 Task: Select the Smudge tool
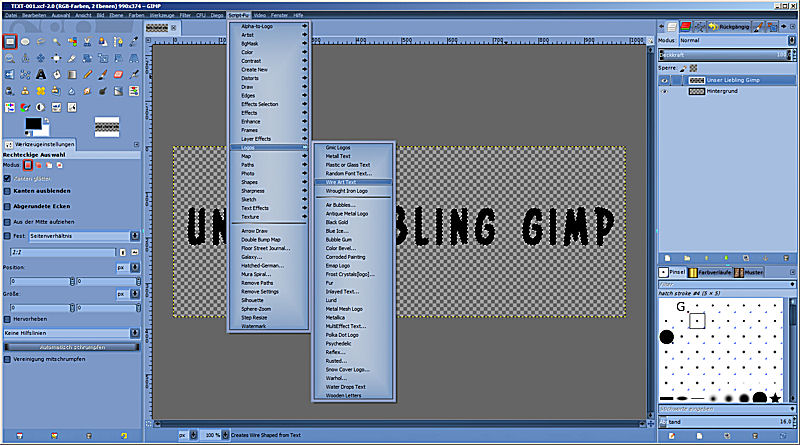point(87,91)
